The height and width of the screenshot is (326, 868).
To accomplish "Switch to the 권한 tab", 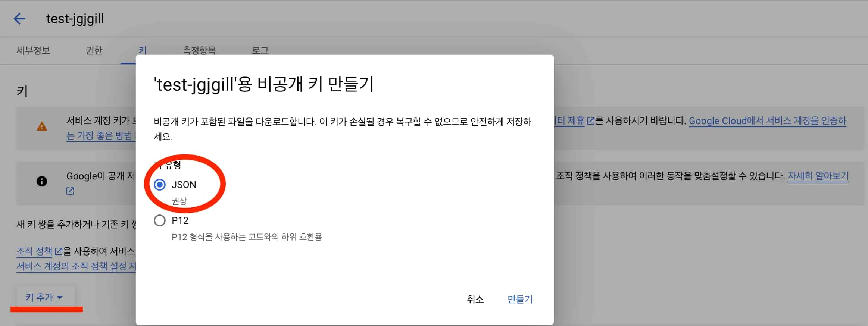I will pos(94,50).
